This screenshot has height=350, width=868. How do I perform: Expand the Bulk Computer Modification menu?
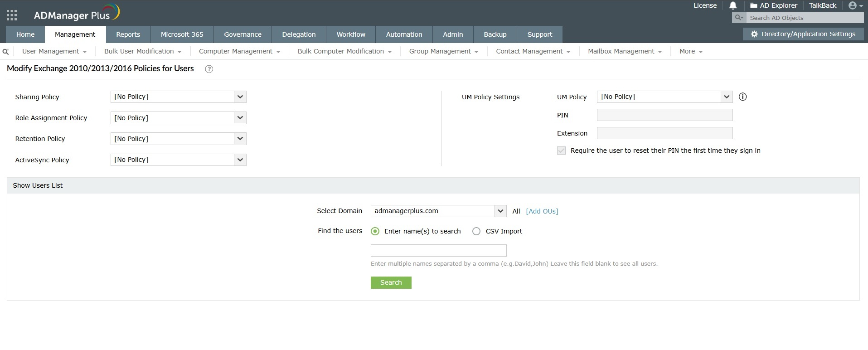(x=344, y=51)
